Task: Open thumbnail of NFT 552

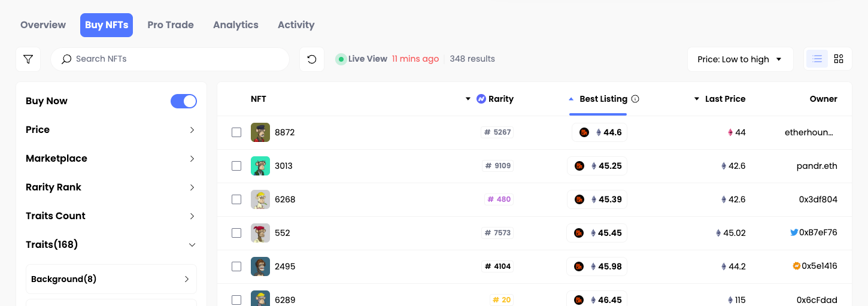Action: point(260,233)
